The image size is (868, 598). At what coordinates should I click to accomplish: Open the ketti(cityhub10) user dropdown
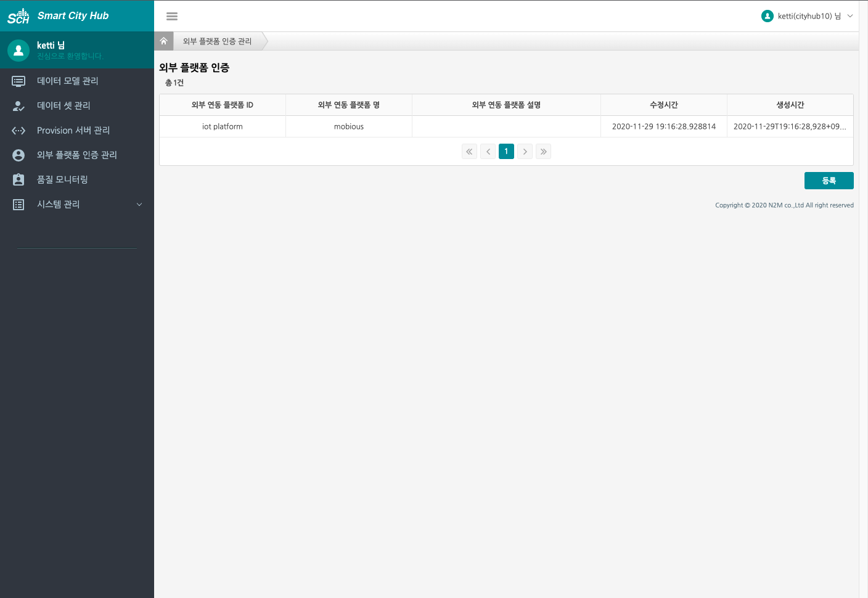point(807,16)
